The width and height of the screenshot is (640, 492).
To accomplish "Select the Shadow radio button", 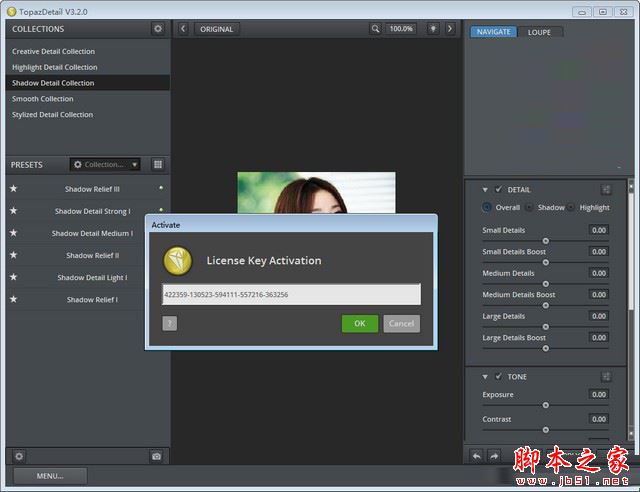I will (529, 207).
